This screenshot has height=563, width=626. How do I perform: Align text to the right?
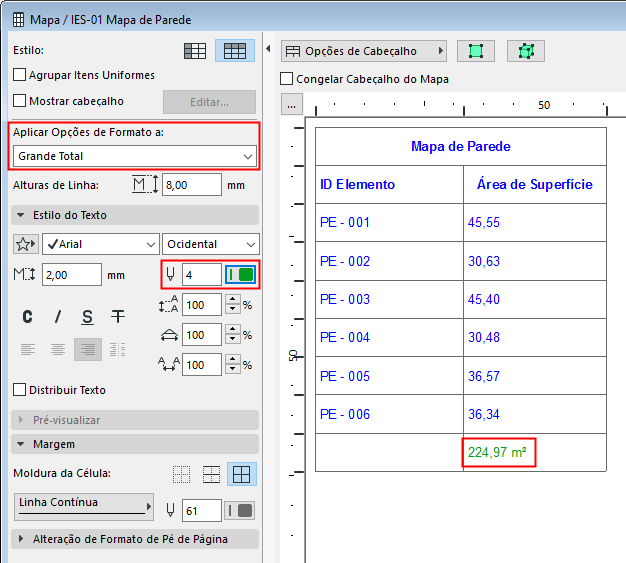tap(88, 350)
